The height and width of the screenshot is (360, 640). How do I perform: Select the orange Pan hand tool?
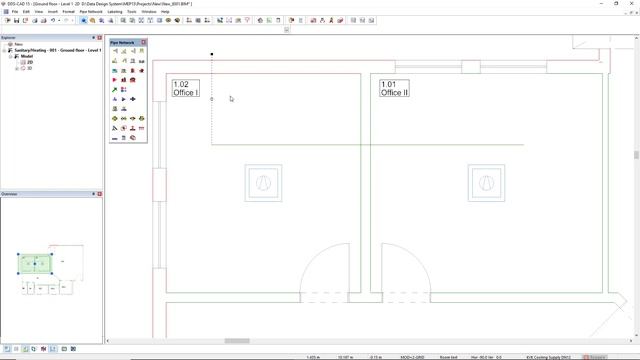(93, 20)
